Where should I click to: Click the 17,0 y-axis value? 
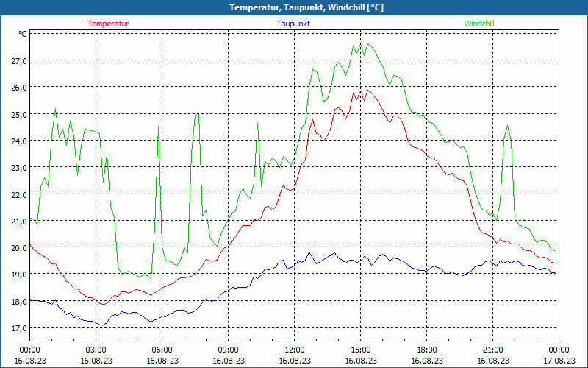(x=18, y=328)
